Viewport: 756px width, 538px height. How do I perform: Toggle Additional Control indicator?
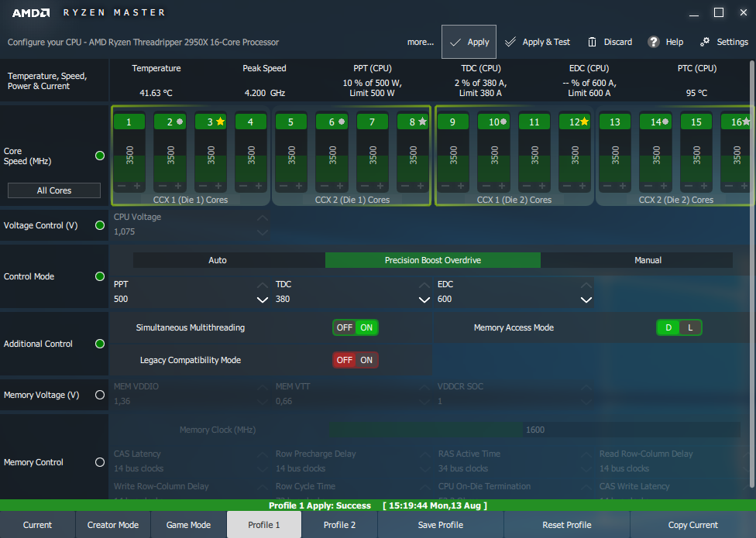100,344
